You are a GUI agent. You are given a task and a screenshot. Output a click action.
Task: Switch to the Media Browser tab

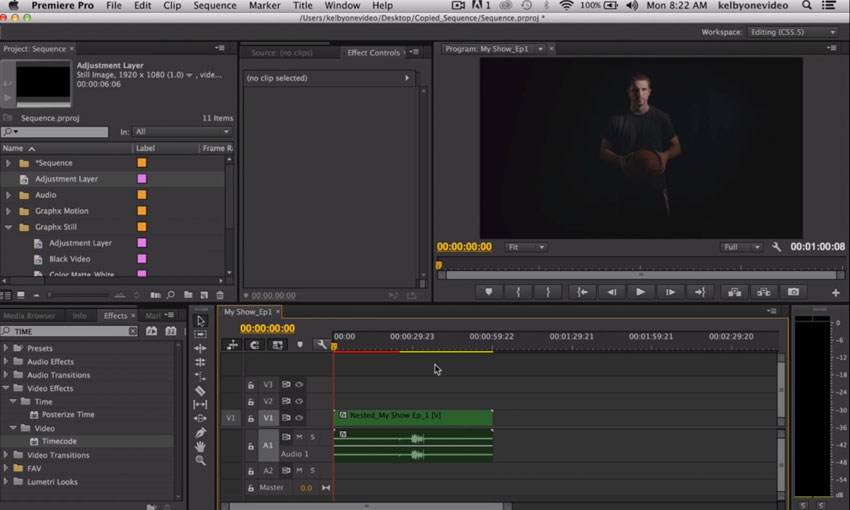pos(29,315)
